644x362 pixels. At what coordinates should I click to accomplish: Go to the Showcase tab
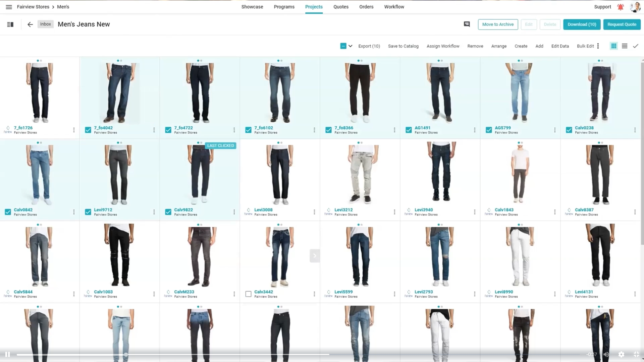[252, 7]
